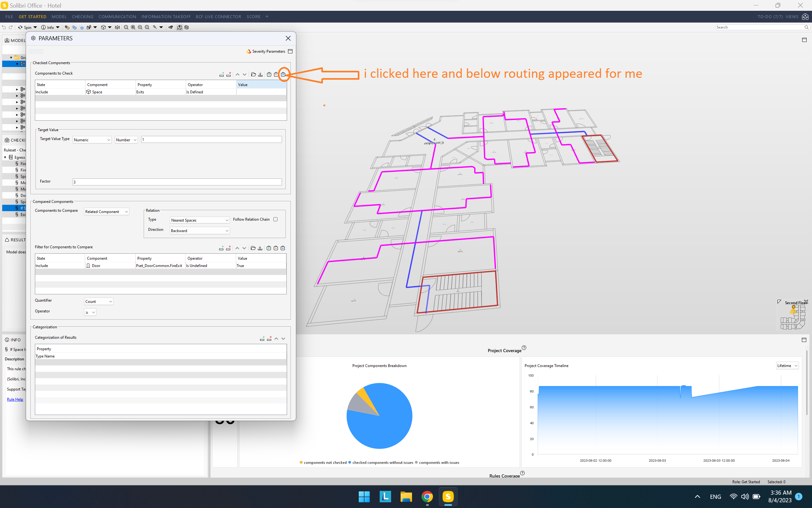Viewport: 812px width, 508px height.
Task: Switch to the SCORE tab
Action: 254,17
